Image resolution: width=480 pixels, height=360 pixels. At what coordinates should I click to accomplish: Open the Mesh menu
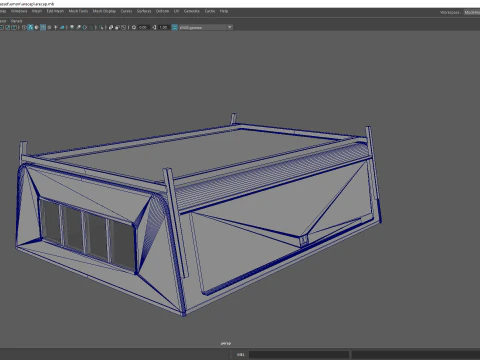click(x=37, y=11)
